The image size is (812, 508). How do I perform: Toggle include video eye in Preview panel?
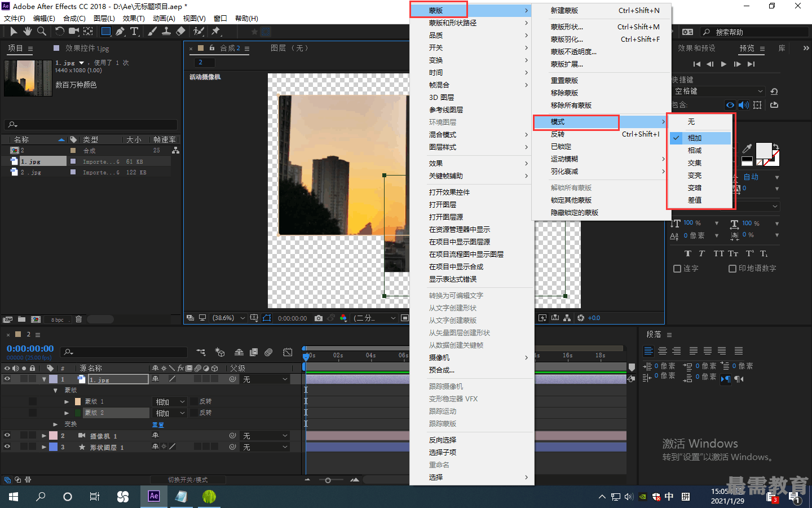coord(730,105)
